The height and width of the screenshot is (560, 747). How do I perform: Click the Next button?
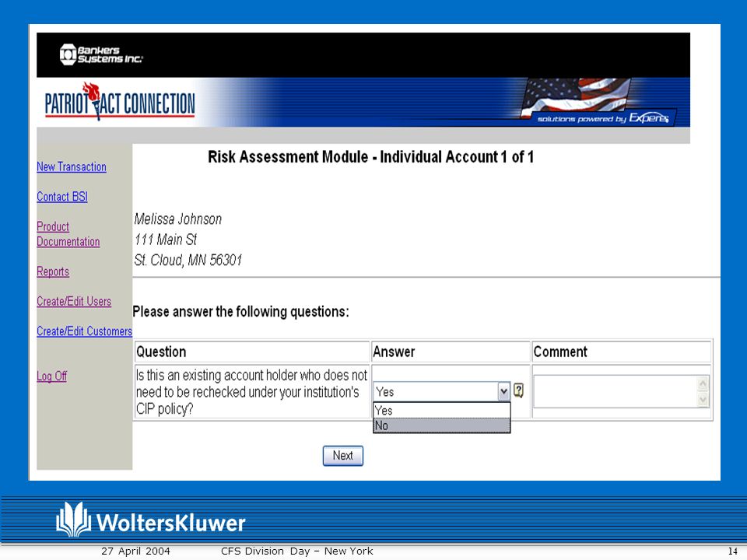[x=343, y=456]
